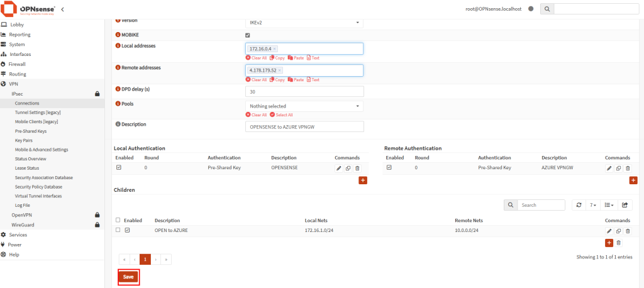
Task: Add a new remote authentication entry
Action: click(633, 180)
